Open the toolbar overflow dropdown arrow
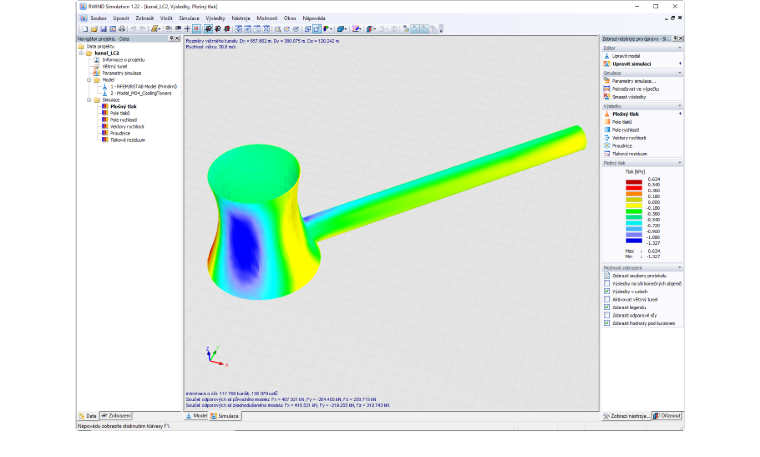Viewport: 760px width, 457px height. pos(441,30)
